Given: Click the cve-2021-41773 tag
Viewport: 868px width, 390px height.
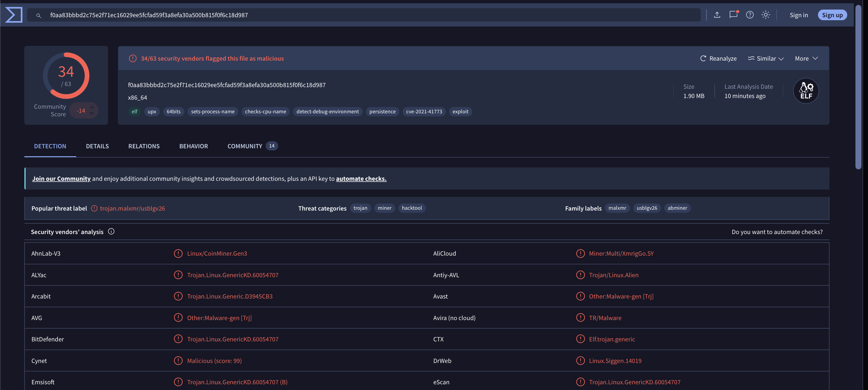Looking at the screenshot, I should coord(424,111).
